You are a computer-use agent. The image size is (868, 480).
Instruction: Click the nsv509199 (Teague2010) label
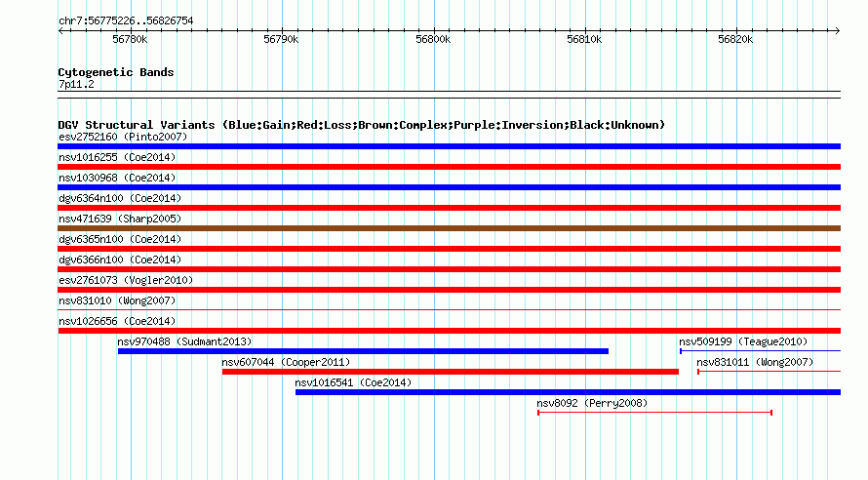[743, 341]
